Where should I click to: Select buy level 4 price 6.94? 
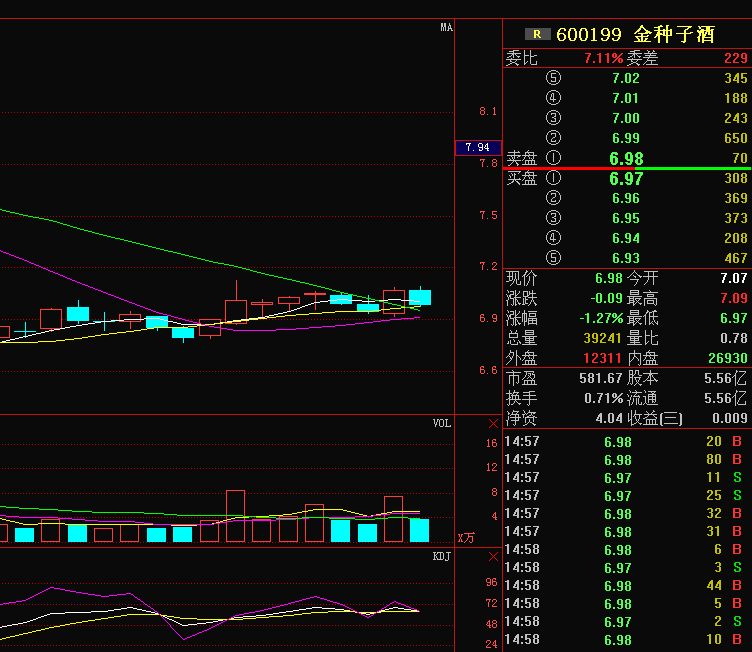click(x=626, y=238)
